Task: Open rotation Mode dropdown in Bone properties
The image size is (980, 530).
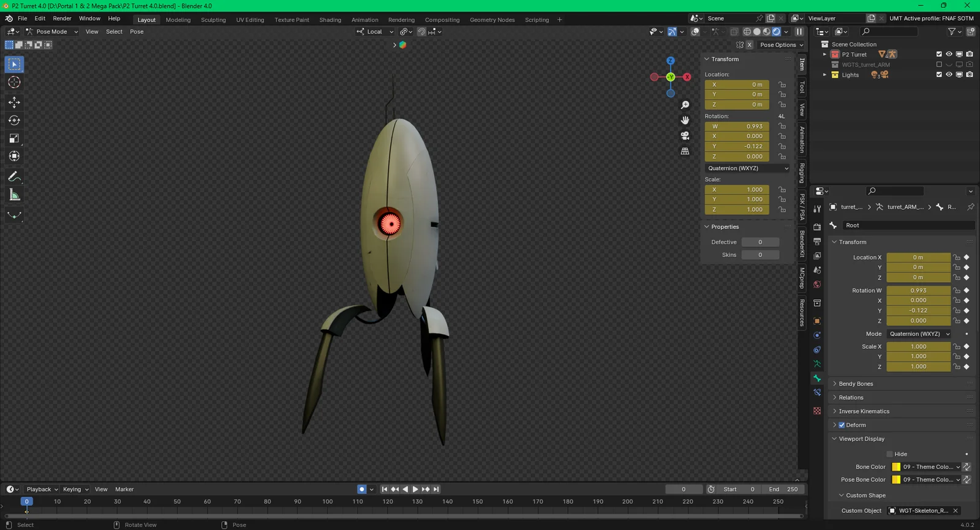Action: pos(919,334)
